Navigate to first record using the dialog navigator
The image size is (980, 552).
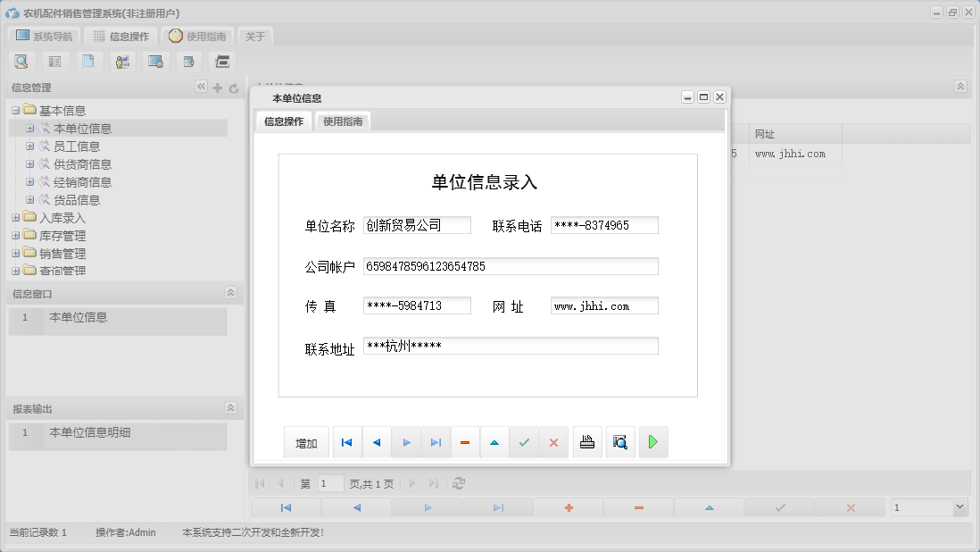[346, 441]
